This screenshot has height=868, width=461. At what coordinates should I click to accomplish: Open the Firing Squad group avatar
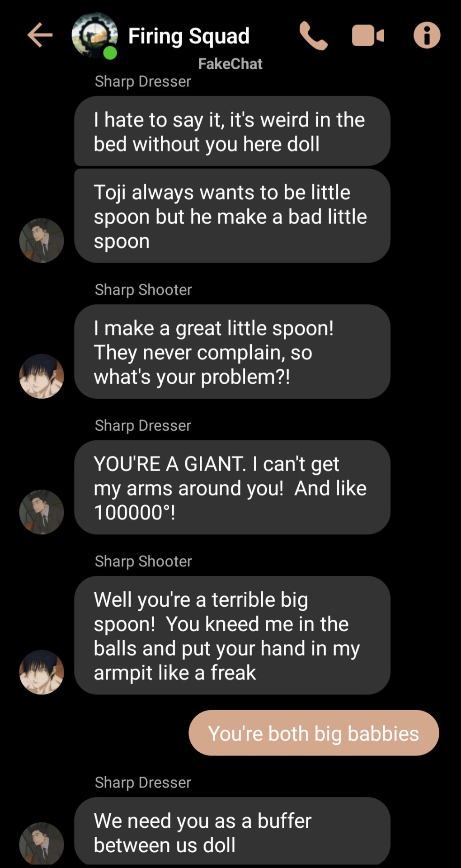94,35
